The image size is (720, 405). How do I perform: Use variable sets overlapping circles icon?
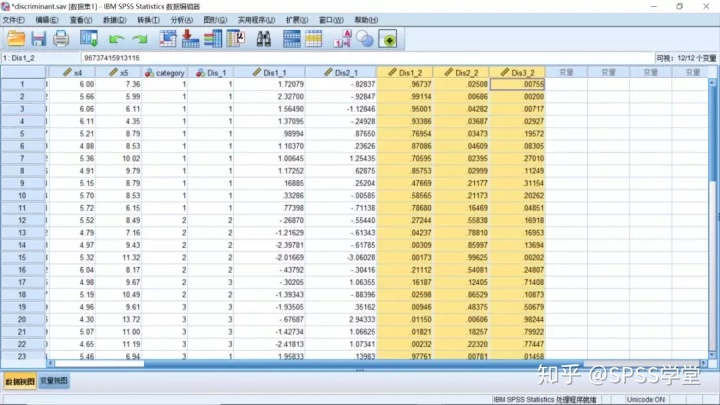pyautogui.click(x=365, y=39)
